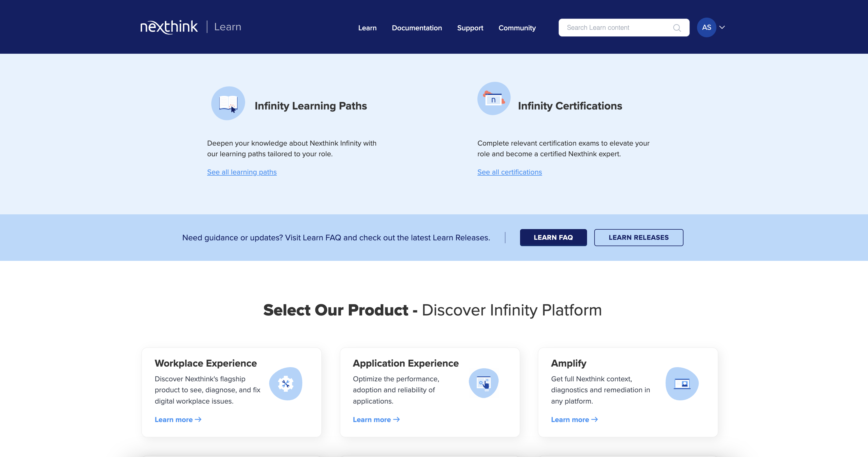Click Learn more under Workplace Experience
868x457 pixels.
click(178, 419)
